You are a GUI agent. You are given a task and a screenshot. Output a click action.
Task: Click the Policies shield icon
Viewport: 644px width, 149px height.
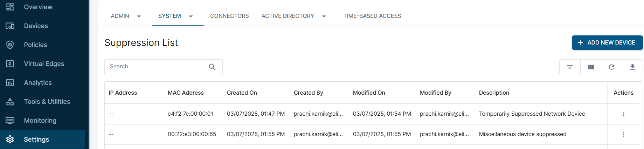coord(10,45)
